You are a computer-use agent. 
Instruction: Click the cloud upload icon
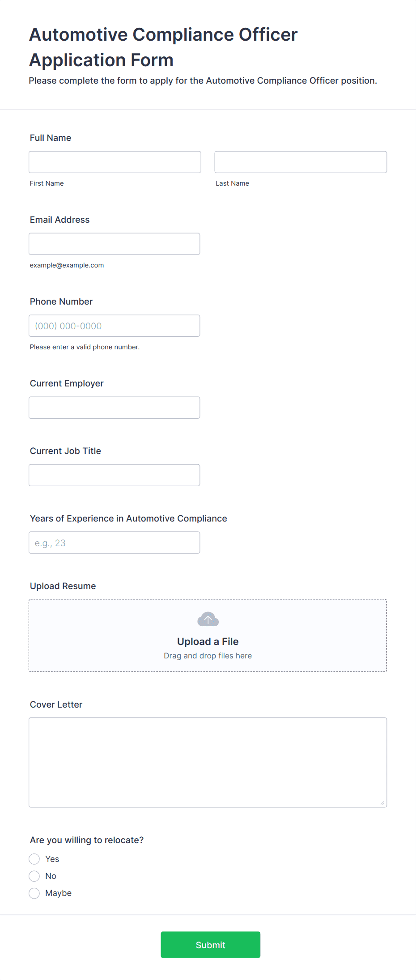click(x=208, y=619)
